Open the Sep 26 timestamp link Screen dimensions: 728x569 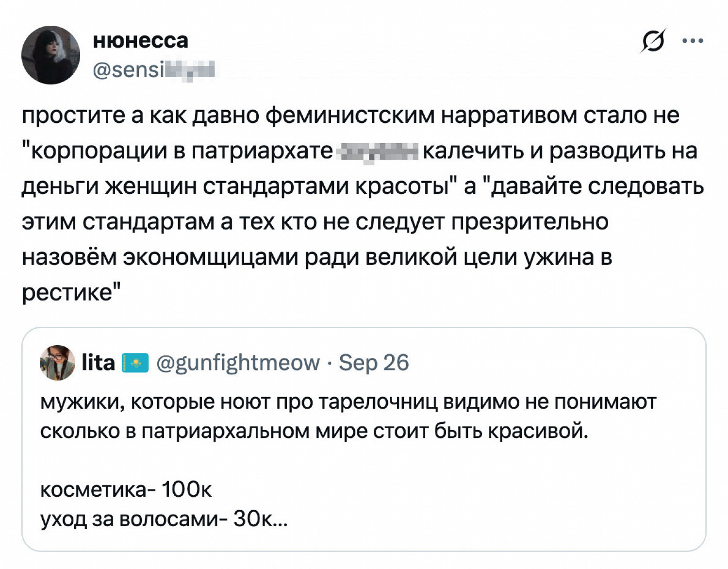click(x=374, y=363)
